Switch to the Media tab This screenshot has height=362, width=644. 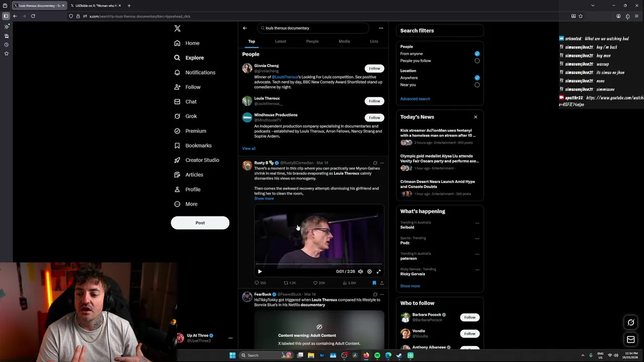[344, 41]
